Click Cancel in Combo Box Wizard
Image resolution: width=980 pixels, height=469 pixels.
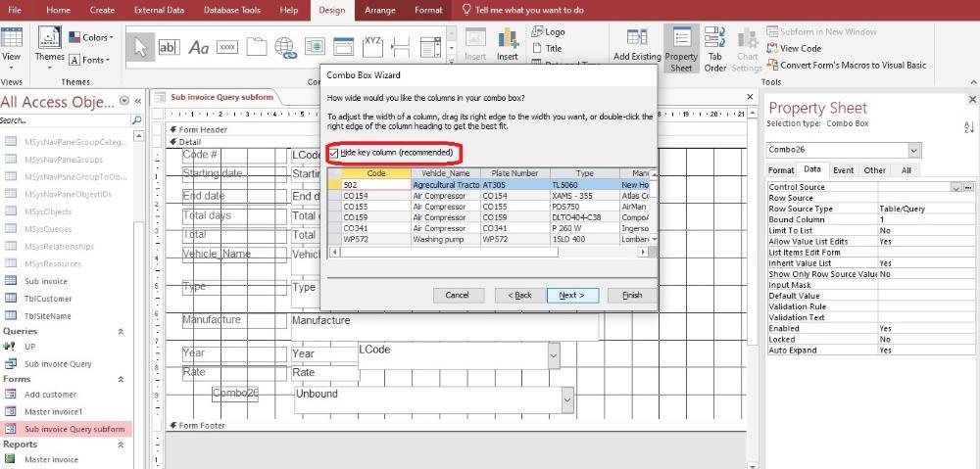[457, 295]
